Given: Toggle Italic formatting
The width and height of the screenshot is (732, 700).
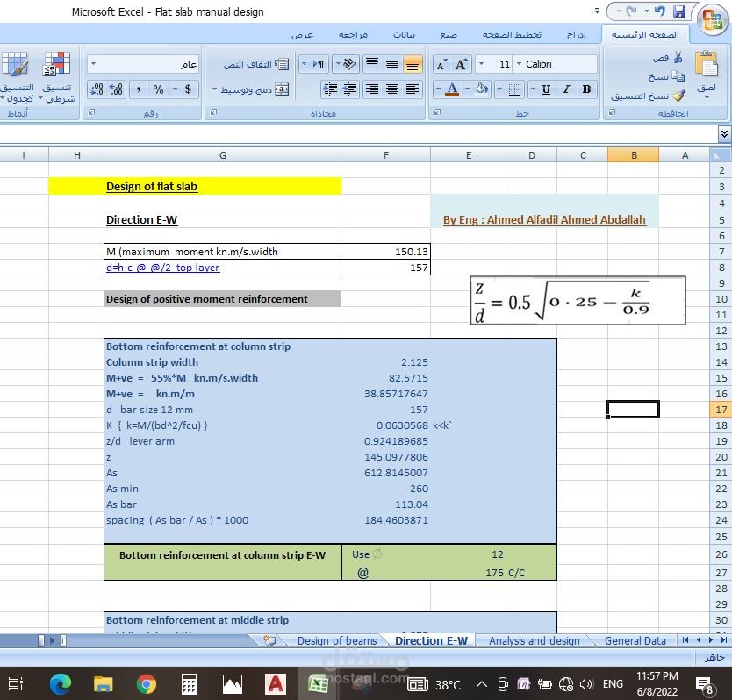Looking at the screenshot, I should [566, 89].
